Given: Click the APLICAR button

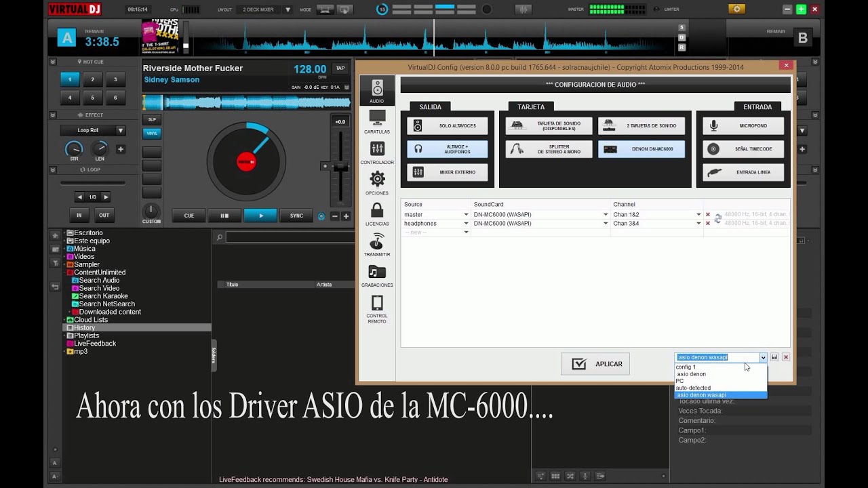Looking at the screenshot, I should pos(595,364).
